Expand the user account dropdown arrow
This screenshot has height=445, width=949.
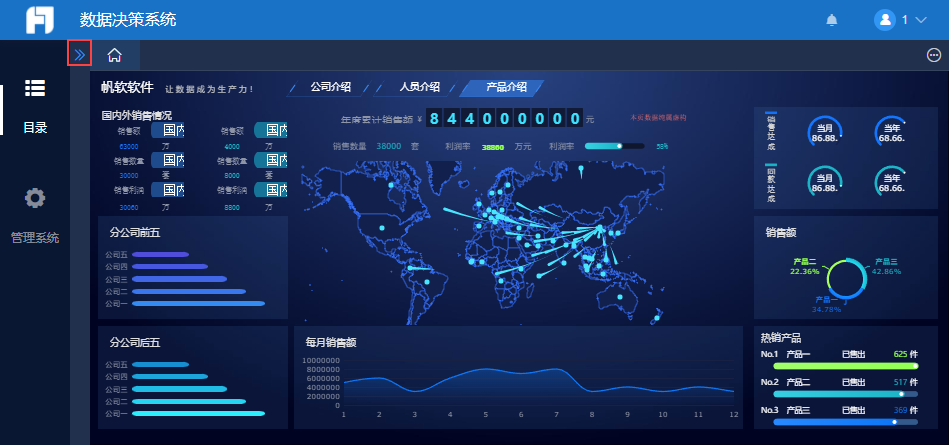pyautogui.click(x=921, y=20)
